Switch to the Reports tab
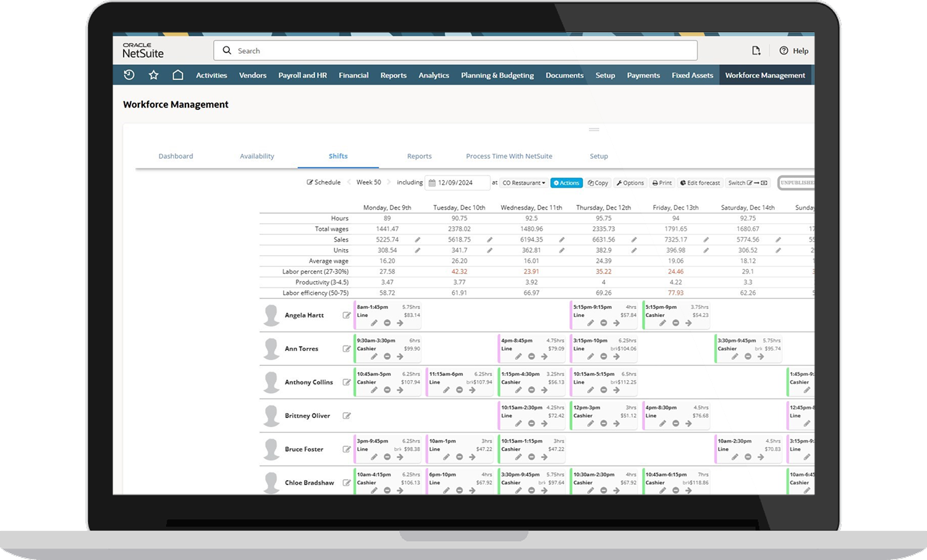This screenshot has height=560, width=927. 419,156
